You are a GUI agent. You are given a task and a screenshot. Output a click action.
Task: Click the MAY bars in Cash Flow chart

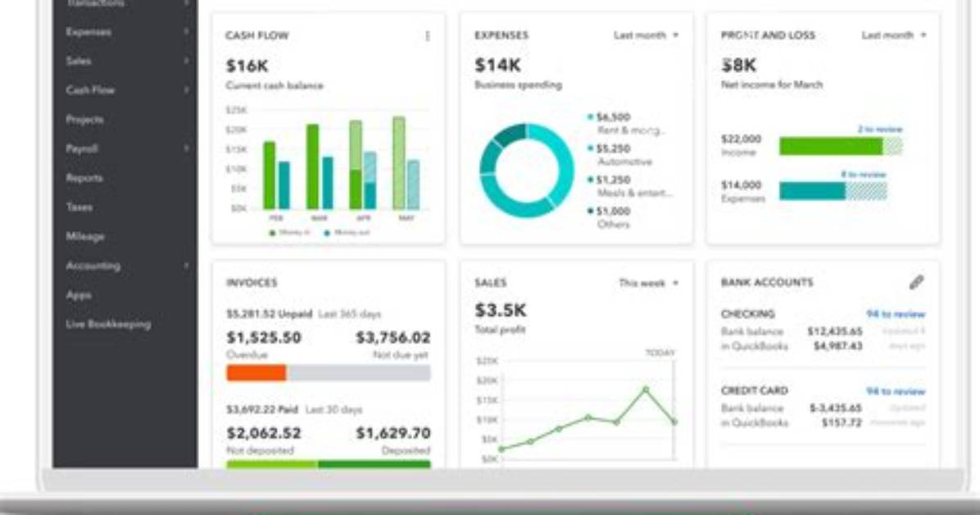point(406,162)
